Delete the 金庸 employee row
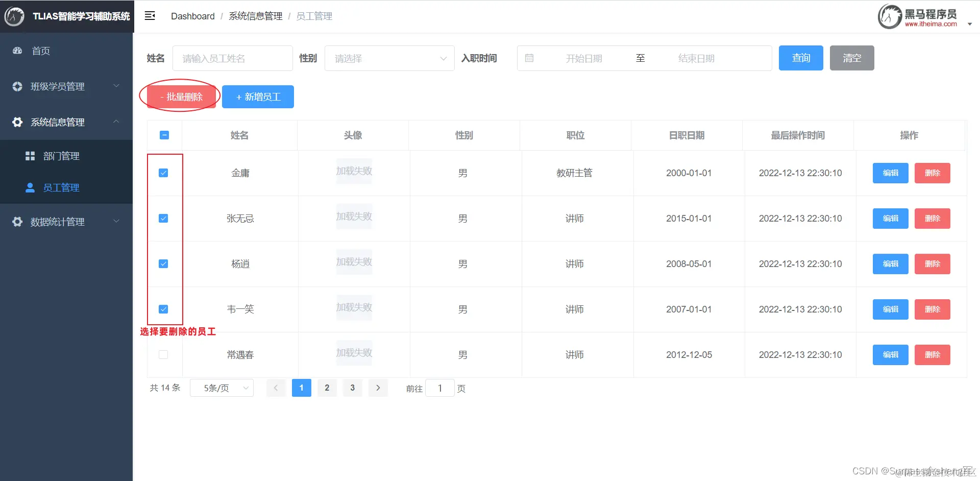980x481 pixels. click(933, 173)
